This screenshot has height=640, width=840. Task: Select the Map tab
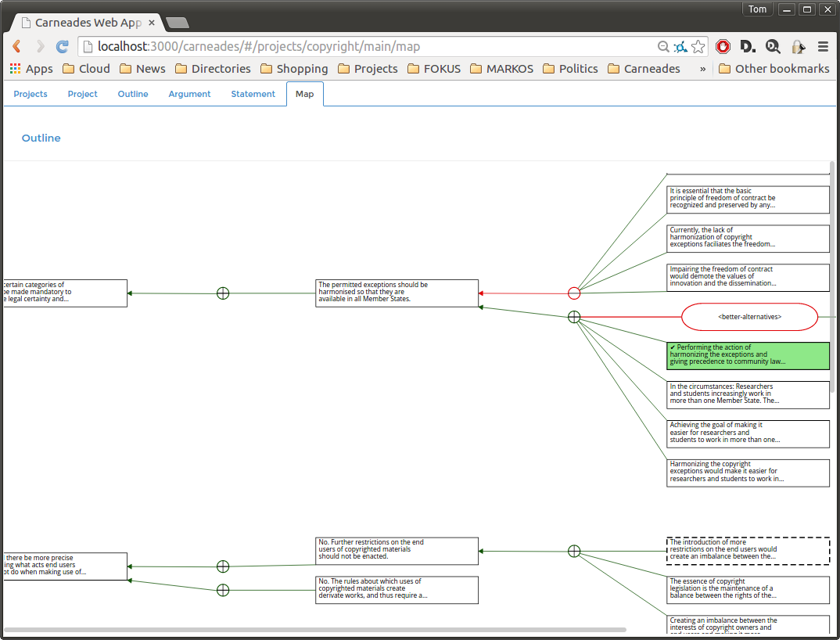[x=305, y=94]
